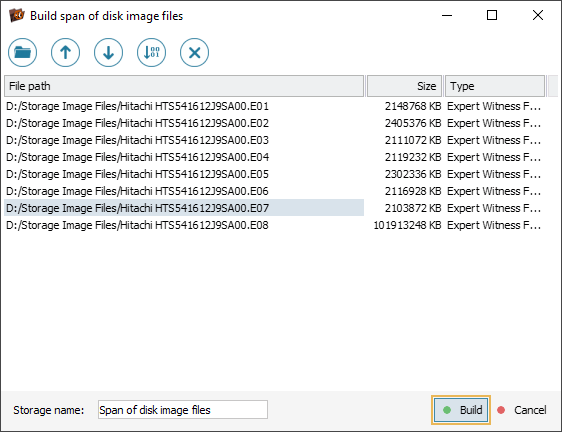Click the Cancel button
The width and height of the screenshot is (562, 432).
[522, 410]
